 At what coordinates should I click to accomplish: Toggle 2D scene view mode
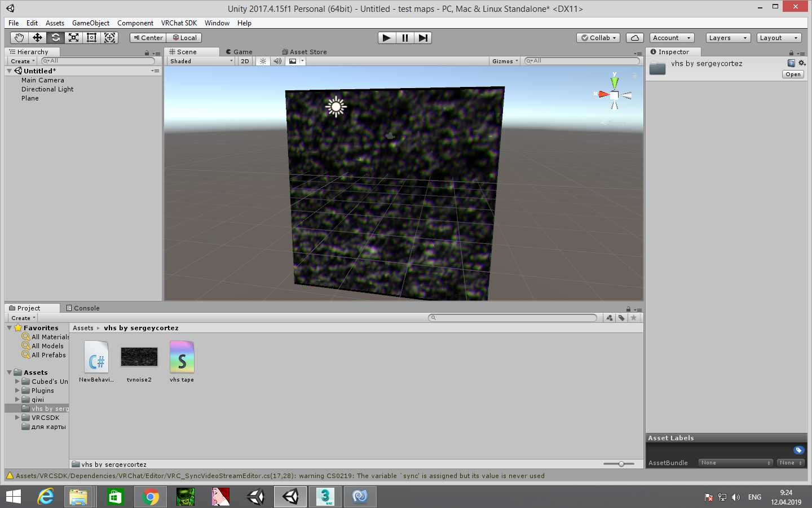pyautogui.click(x=245, y=61)
